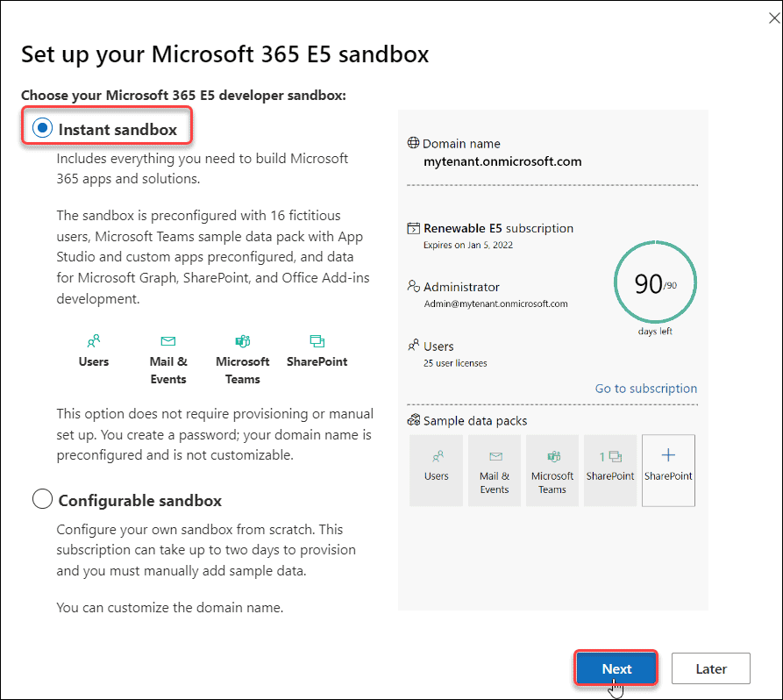783x700 pixels.
Task: Click the Users icon under Instant sandbox
Action: [93, 341]
